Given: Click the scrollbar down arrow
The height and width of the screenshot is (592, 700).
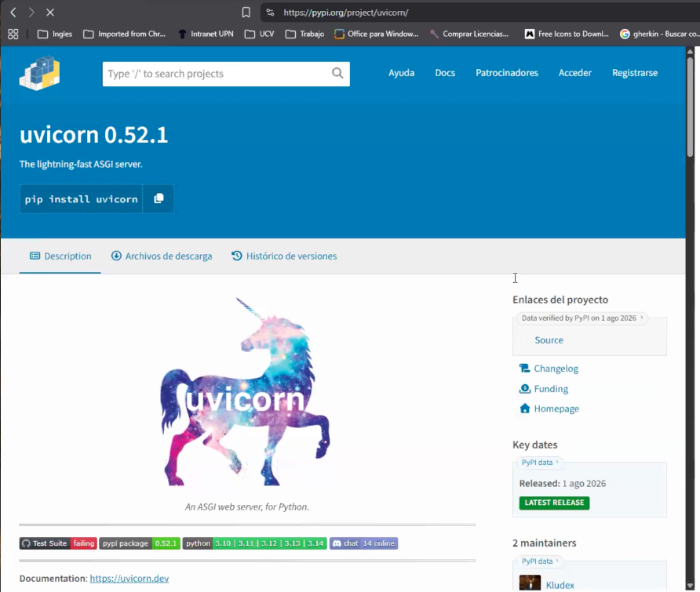Looking at the screenshot, I should pos(690,586).
